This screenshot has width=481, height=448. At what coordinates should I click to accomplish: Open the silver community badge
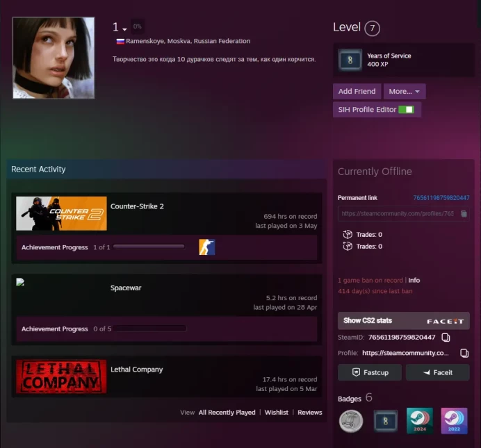pyautogui.click(x=351, y=422)
